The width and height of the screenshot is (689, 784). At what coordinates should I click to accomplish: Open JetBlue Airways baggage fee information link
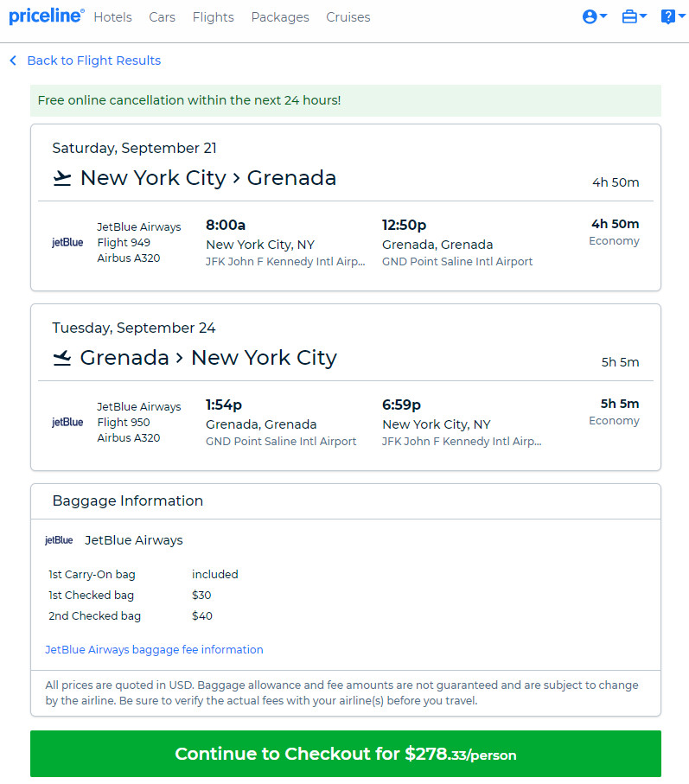pyautogui.click(x=154, y=649)
